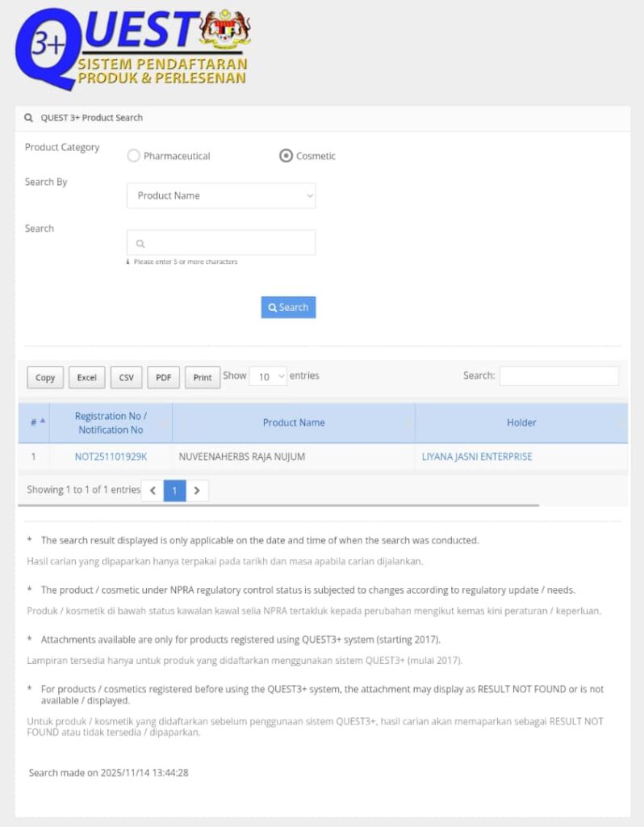
Task: Select the Pharmaceutical radio button
Action: click(x=134, y=156)
